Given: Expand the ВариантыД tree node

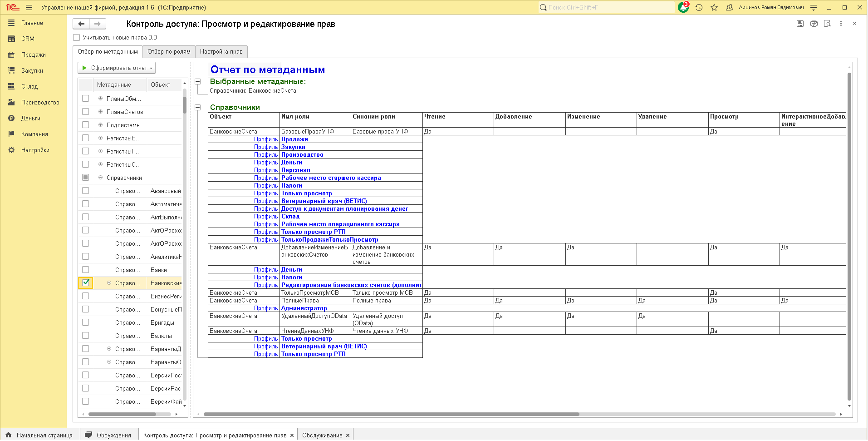Looking at the screenshot, I should (x=109, y=349).
